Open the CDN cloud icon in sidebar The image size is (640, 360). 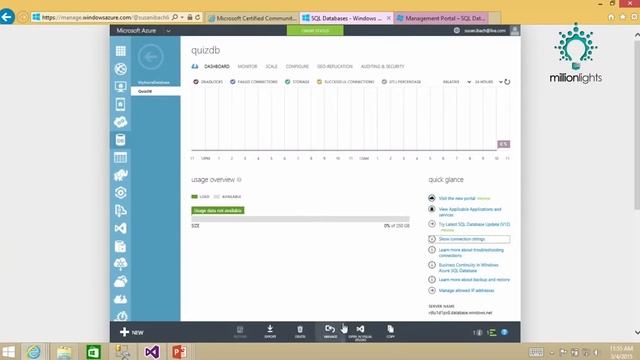120,299
